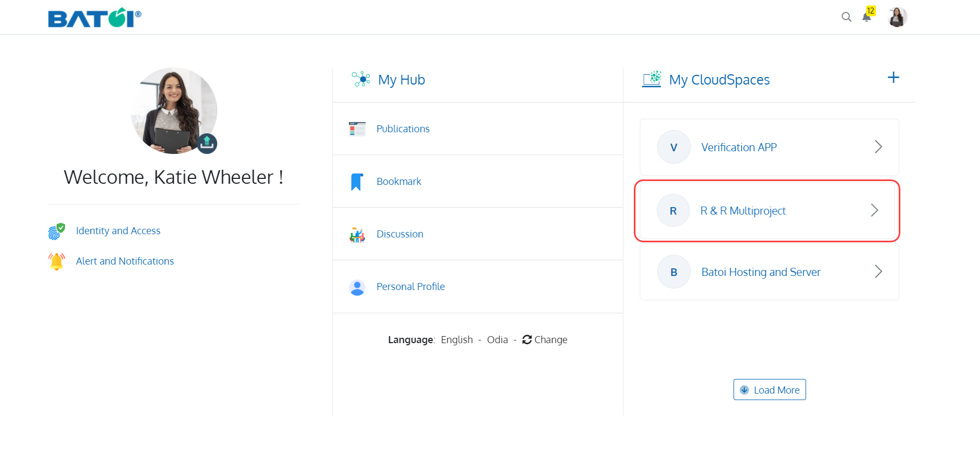Click the Discussion group icon
This screenshot has width=980, height=457.
click(357, 235)
